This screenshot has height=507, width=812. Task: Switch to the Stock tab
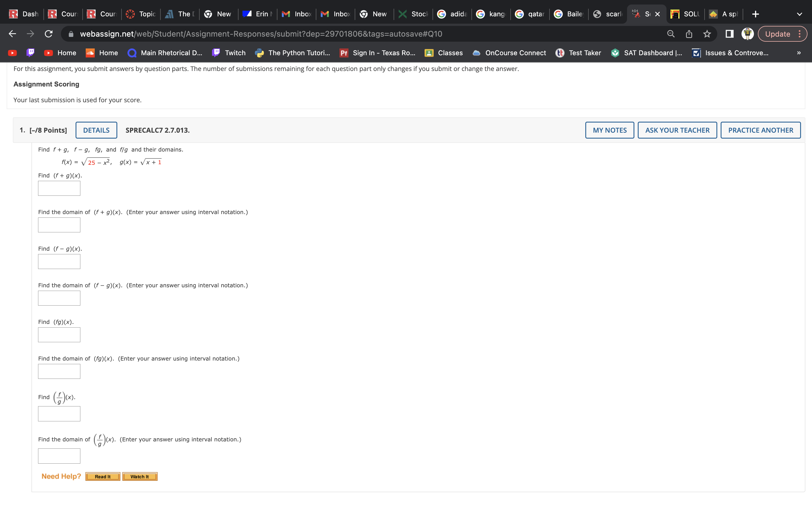click(x=413, y=14)
